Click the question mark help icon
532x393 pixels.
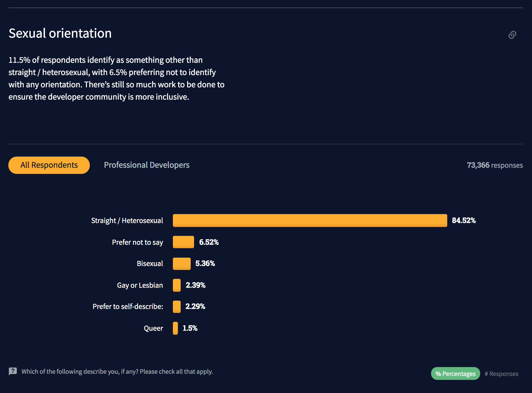(x=13, y=371)
